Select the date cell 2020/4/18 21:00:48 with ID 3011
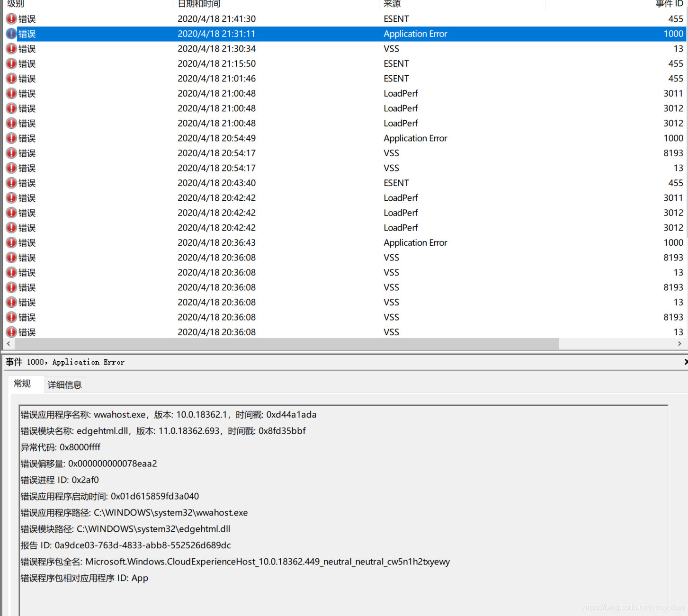 217,93
